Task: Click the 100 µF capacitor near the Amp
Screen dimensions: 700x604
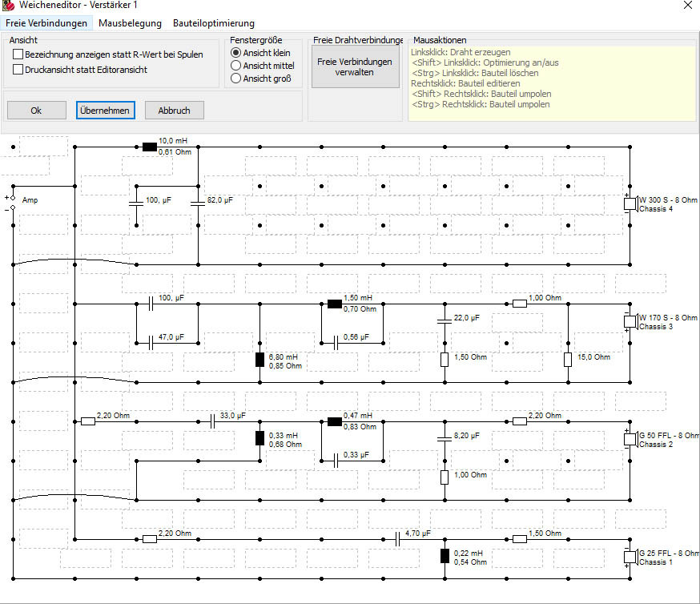Action: pyautogui.click(x=136, y=203)
